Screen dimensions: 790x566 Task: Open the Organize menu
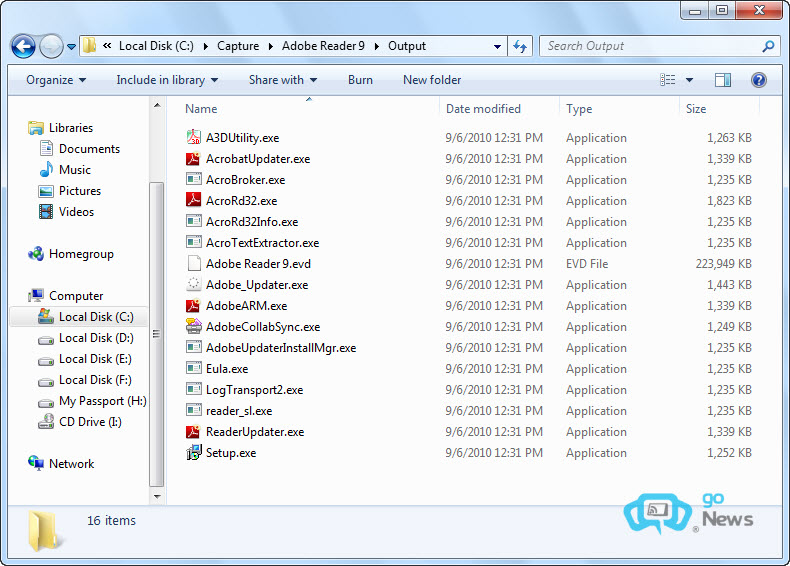tap(56, 80)
